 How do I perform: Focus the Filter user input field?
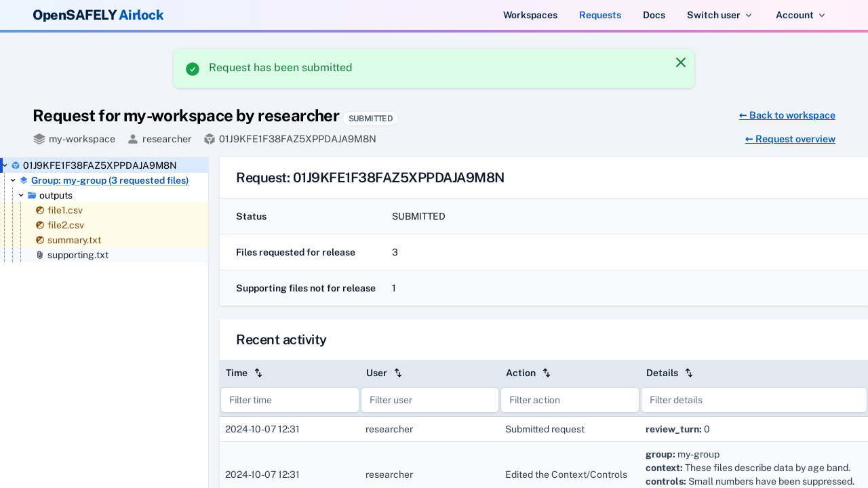point(430,400)
